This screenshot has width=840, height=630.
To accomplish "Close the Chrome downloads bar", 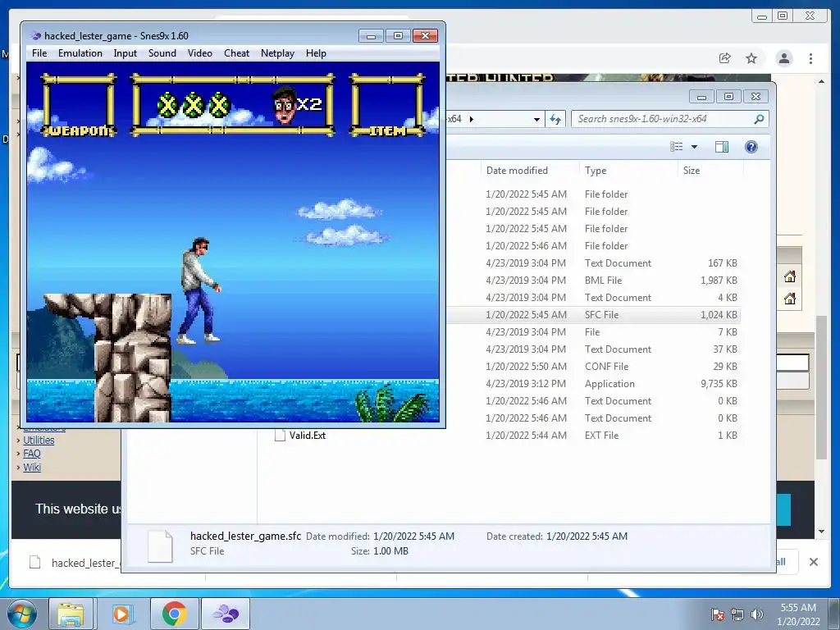I will pyautogui.click(x=813, y=562).
